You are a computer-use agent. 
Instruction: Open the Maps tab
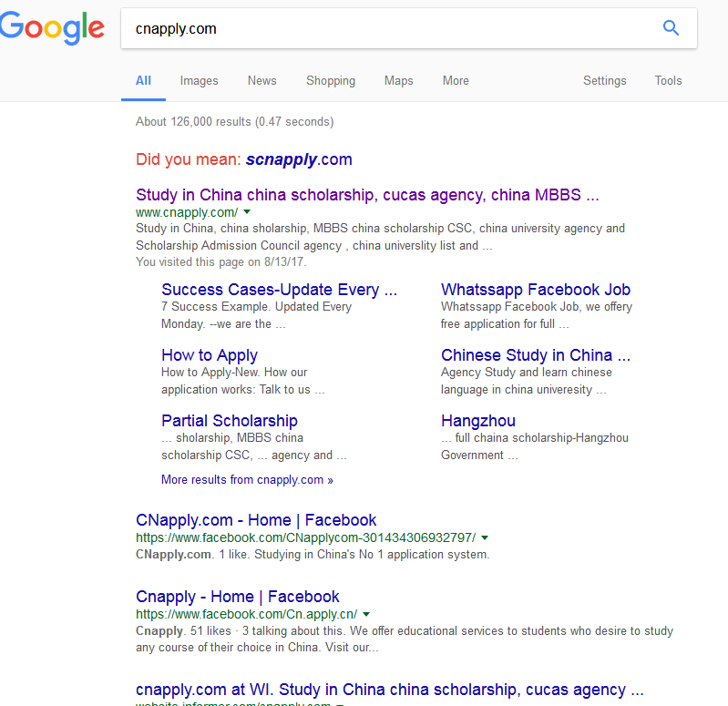pos(398,81)
